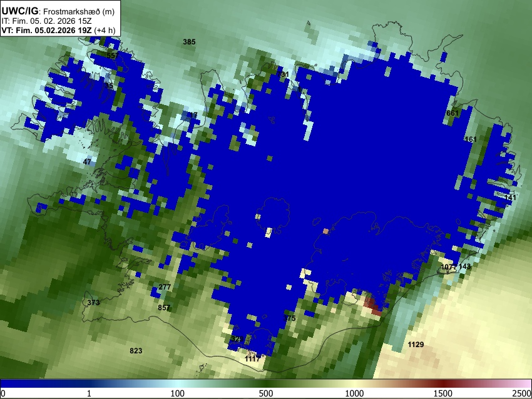532x399 pixels.
Task: Click the legend tick label 0
Action: click(x=3, y=393)
